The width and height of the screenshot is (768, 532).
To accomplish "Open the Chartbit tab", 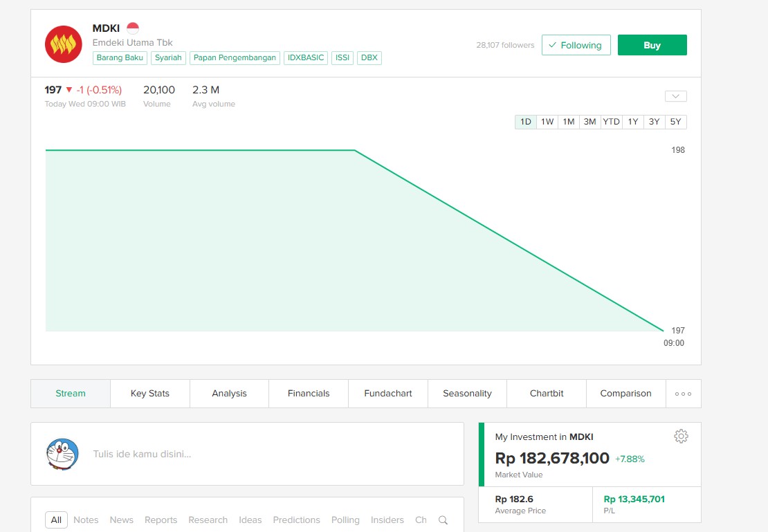I will [546, 393].
